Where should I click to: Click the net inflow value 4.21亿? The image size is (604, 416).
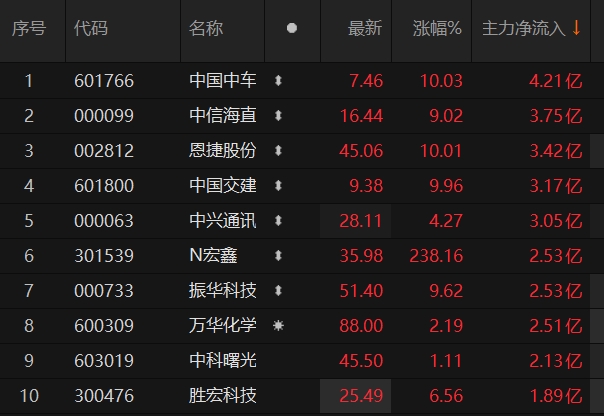pos(555,81)
